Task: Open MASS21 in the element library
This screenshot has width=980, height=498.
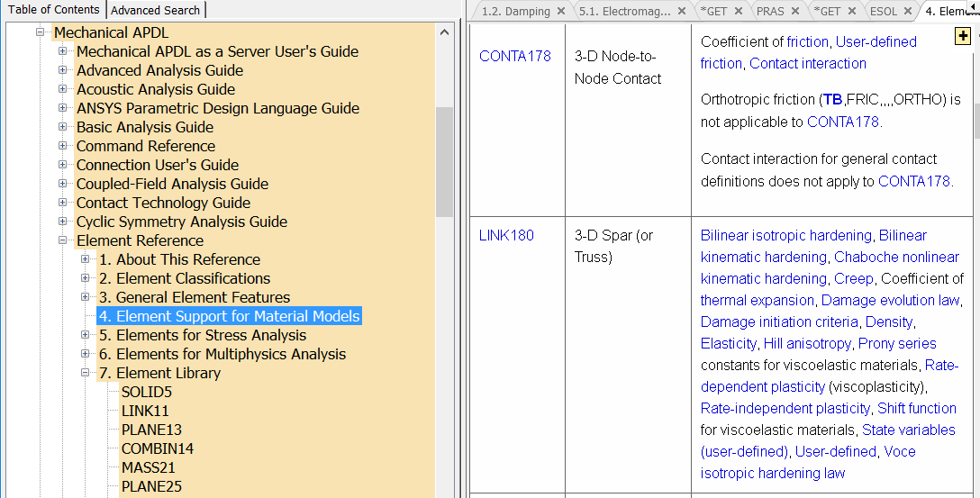Action: point(148,467)
